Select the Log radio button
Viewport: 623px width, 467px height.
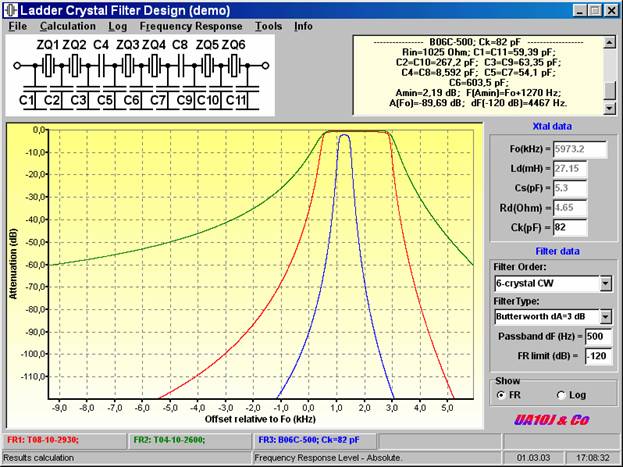(x=560, y=395)
